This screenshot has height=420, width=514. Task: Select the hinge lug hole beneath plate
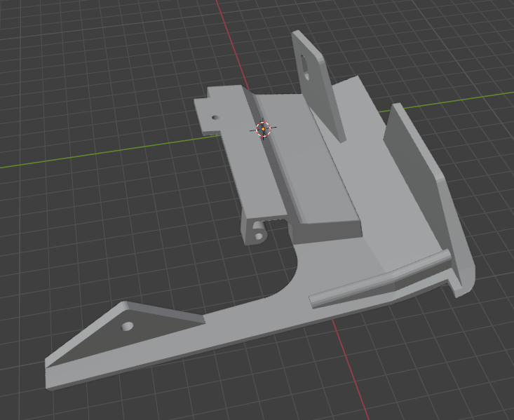(258, 236)
